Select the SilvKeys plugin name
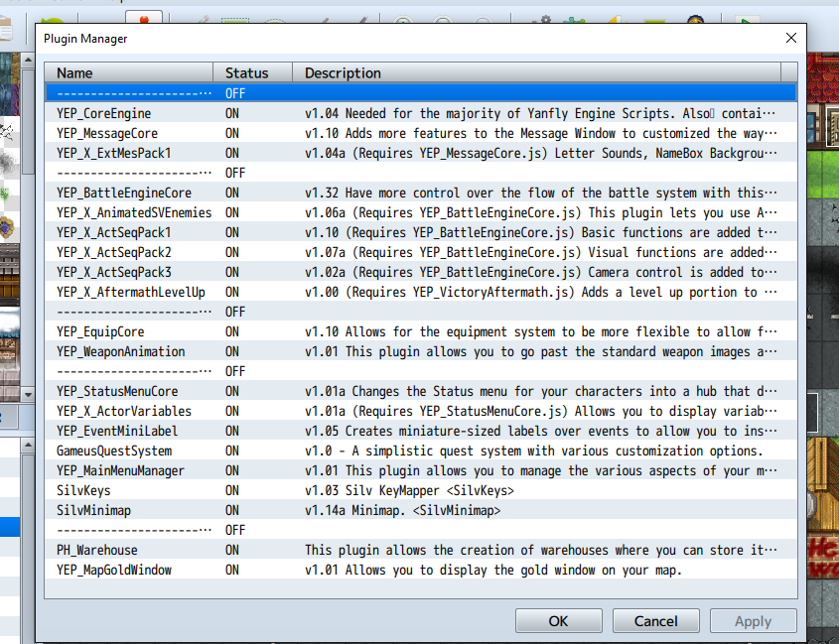Viewport: 839px width, 644px height. pos(83,490)
